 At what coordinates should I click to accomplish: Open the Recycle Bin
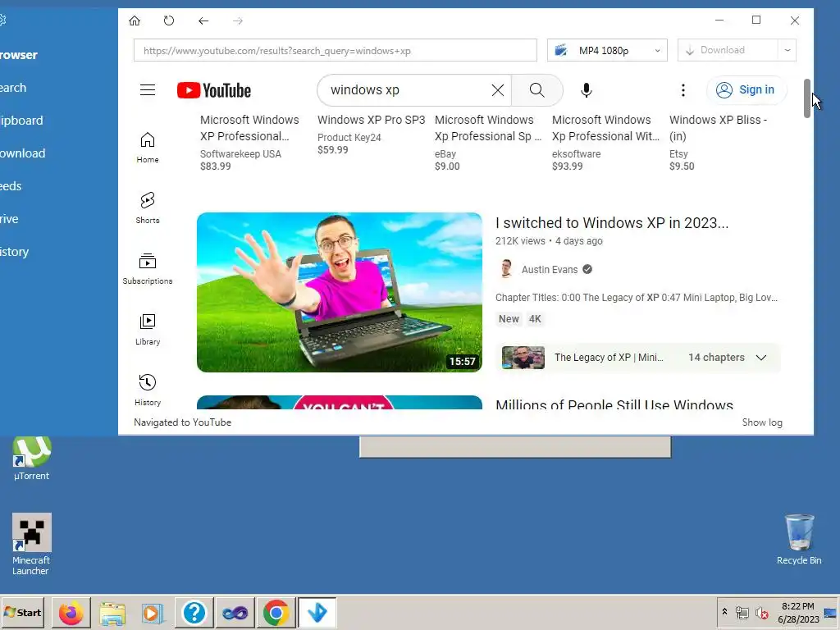pos(799,539)
